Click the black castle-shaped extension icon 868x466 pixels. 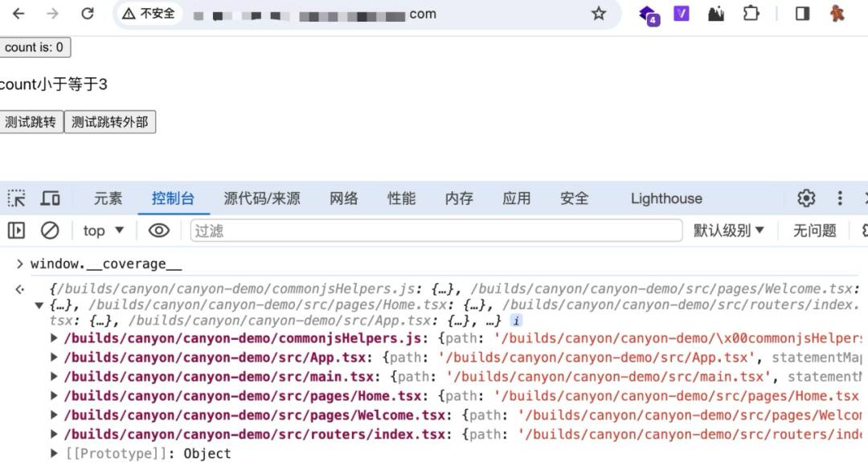point(716,14)
